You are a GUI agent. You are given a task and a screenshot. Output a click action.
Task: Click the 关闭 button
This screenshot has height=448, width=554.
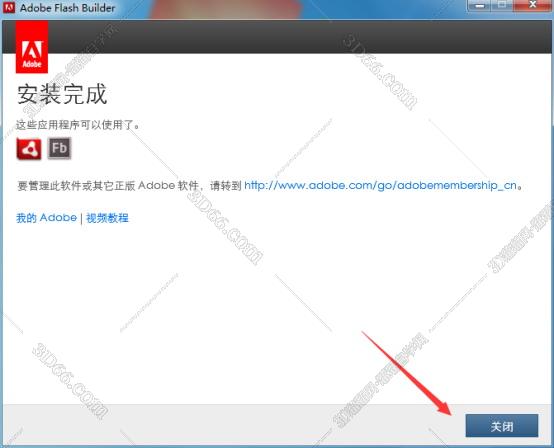tap(502, 426)
